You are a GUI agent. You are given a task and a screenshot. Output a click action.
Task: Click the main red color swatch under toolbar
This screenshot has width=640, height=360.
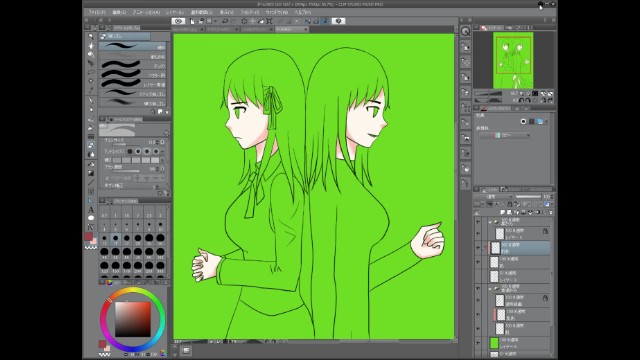coord(89,236)
